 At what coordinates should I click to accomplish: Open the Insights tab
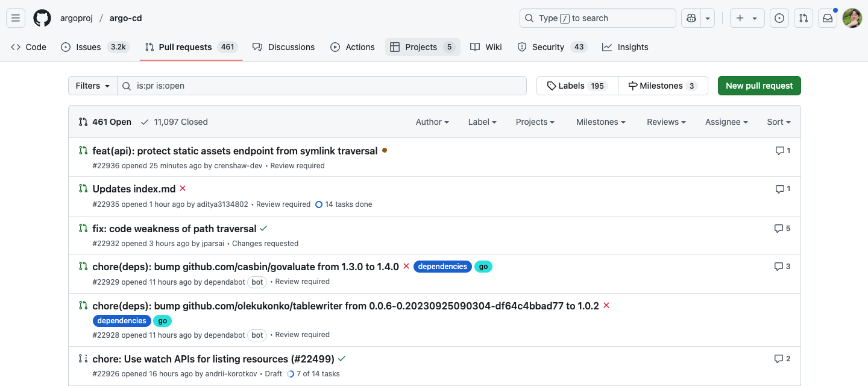coord(625,47)
